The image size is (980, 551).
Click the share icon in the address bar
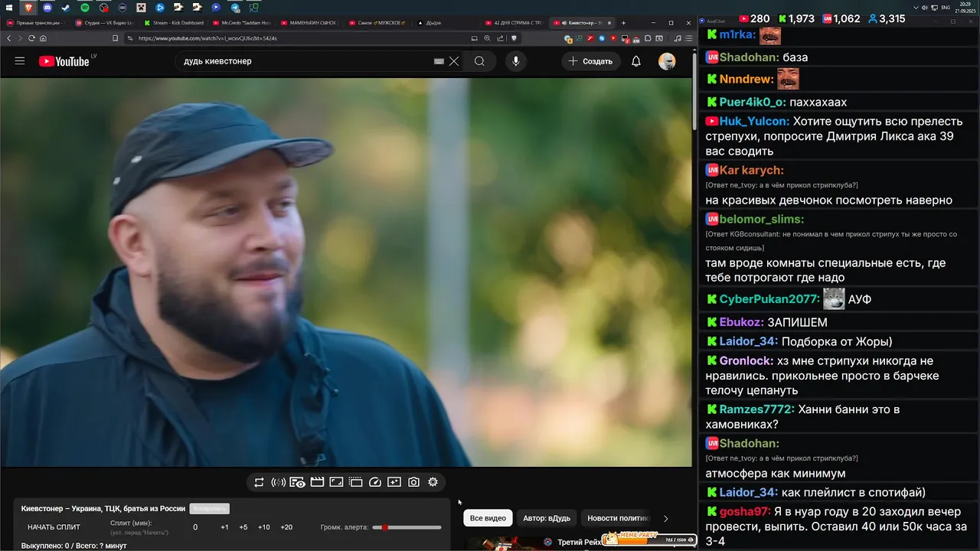(501, 38)
